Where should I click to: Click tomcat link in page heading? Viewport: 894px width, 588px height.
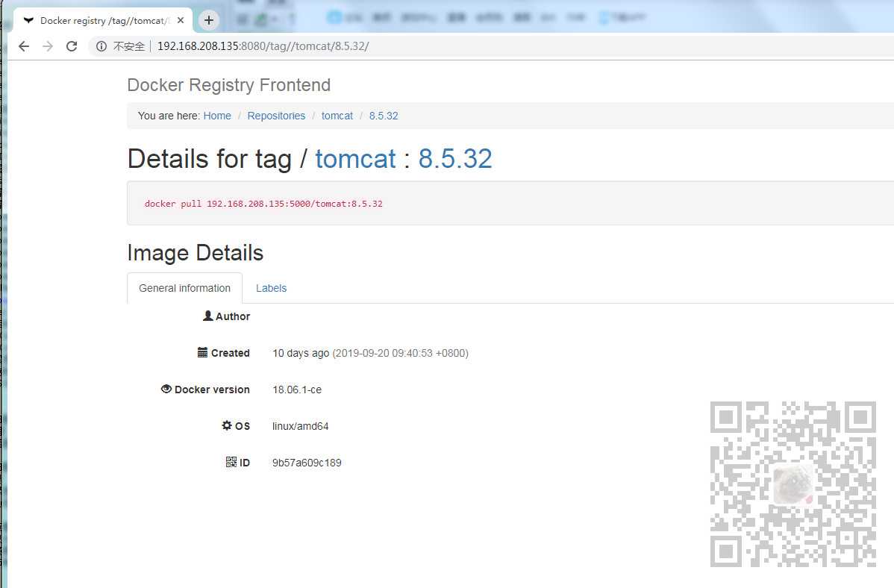click(x=355, y=158)
